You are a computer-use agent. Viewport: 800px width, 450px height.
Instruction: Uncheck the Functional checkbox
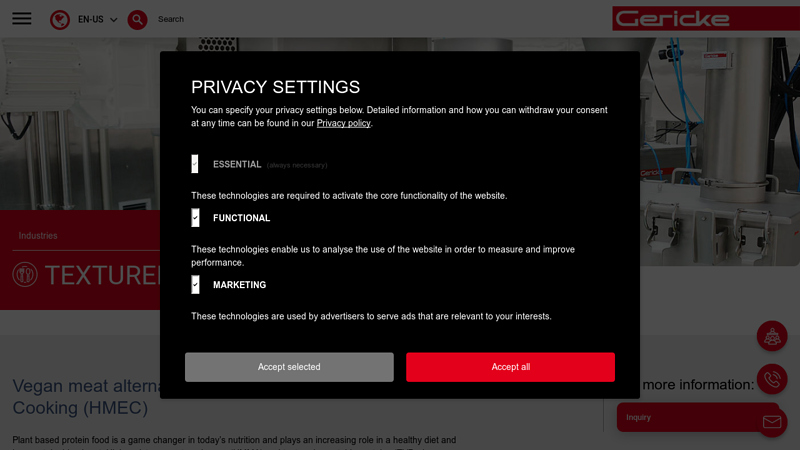point(195,218)
